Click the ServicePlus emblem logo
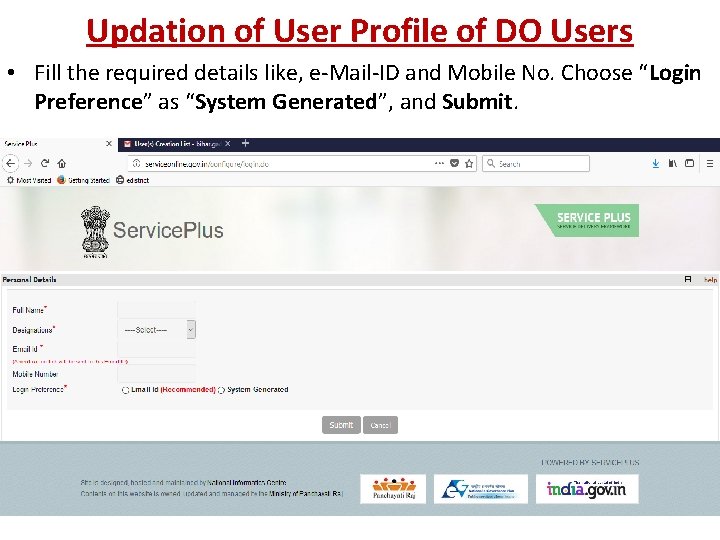 pyautogui.click(x=96, y=232)
